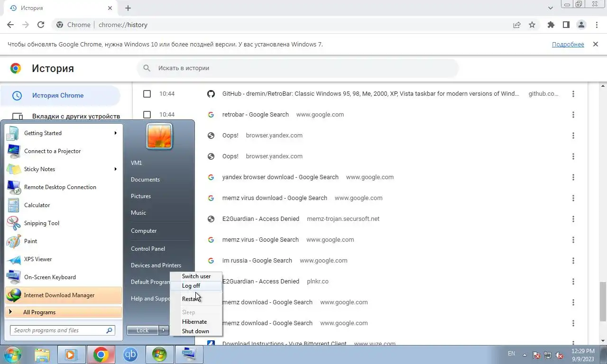Choose Log off in the power menu
The height and width of the screenshot is (364, 607).
point(196,286)
